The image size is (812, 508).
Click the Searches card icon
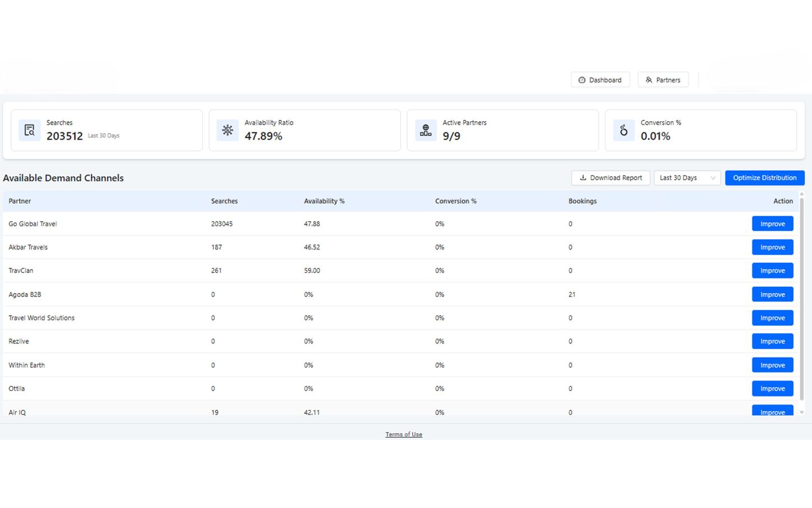click(x=30, y=130)
